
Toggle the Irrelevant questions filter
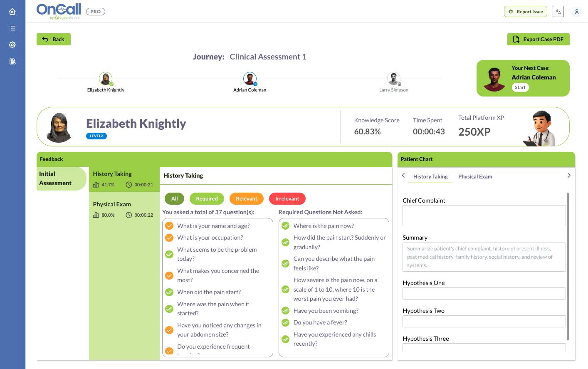tap(287, 199)
